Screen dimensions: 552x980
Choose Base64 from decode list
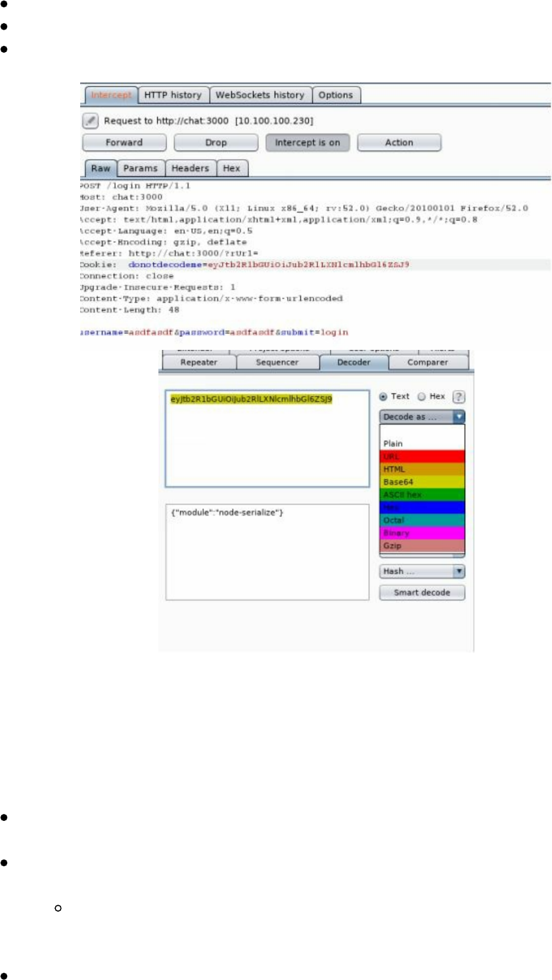(422, 482)
